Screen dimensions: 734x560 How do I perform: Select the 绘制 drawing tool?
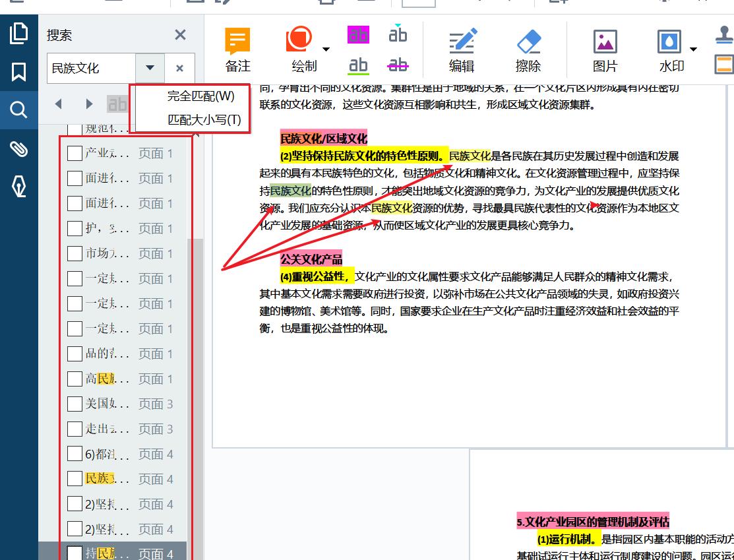click(x=303, y=49)
